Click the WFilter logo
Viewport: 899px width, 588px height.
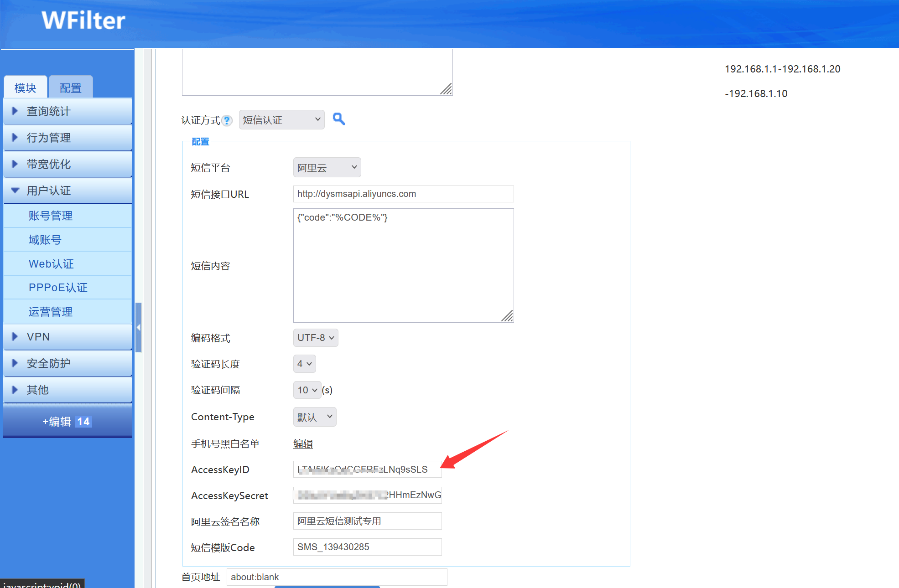83,21
